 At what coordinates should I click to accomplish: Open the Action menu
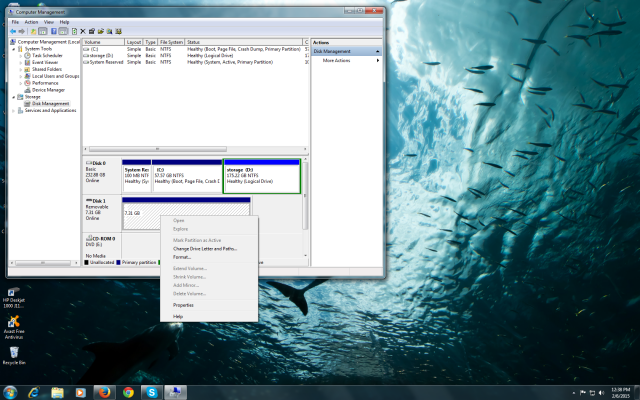tap(31, 21)
